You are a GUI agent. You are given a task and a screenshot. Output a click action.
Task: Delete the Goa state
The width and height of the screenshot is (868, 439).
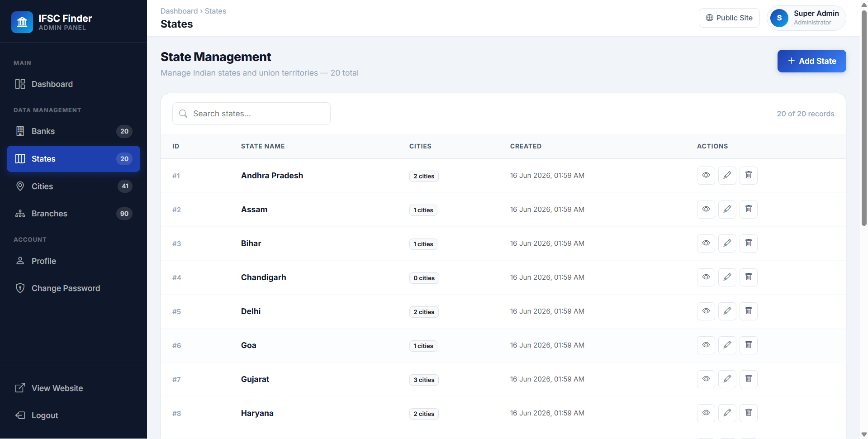point(748,345)
